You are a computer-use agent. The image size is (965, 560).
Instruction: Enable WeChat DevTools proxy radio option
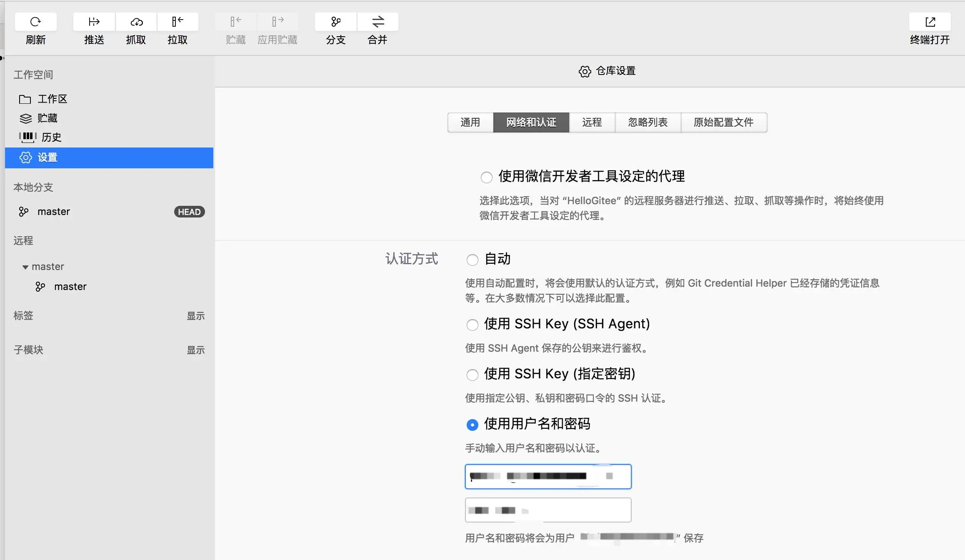coord(486,177)
